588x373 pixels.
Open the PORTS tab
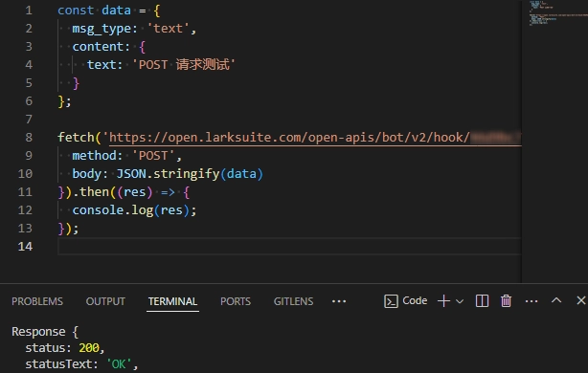click(x=236, y=301)
